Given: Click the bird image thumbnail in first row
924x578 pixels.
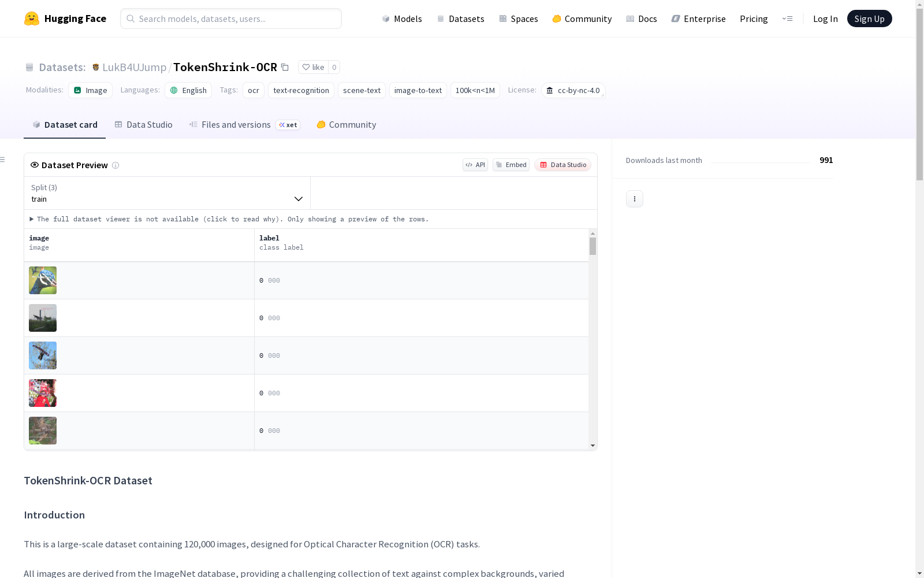Looking at the screenshot, I should [x=43, y=280].
